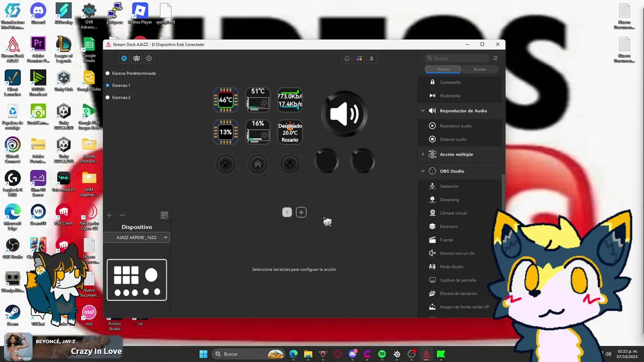Open File Explorer from the taskbar

point(308,354)
